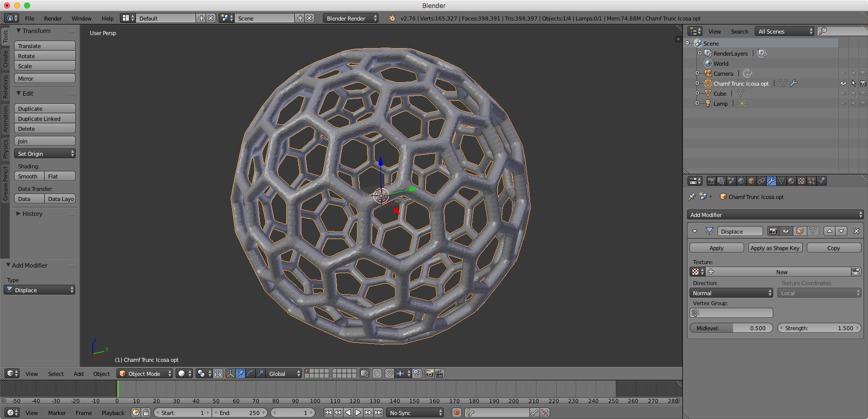Click the pin icon in properties context row
Viewport: 868px width, 419px height.
click(692, 196)
